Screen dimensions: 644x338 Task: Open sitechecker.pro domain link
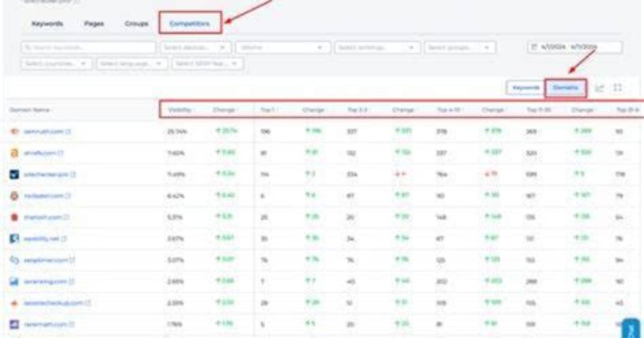(x=46, y=174)
